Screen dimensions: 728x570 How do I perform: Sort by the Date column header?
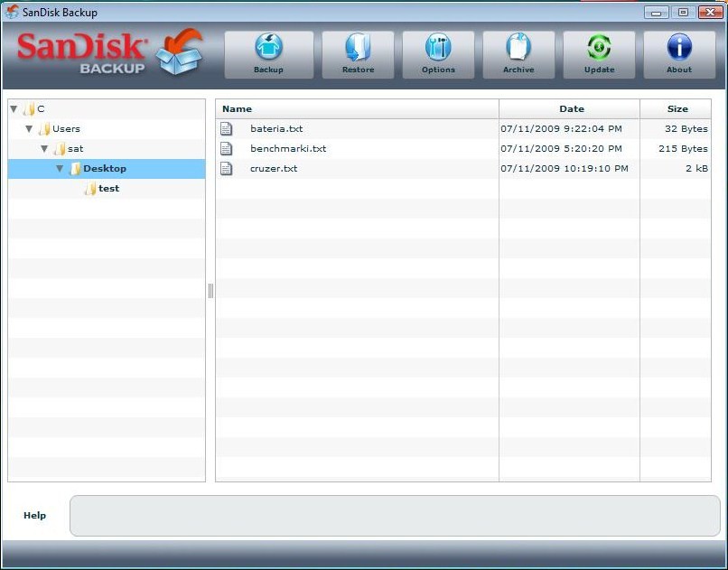point(570,108)
